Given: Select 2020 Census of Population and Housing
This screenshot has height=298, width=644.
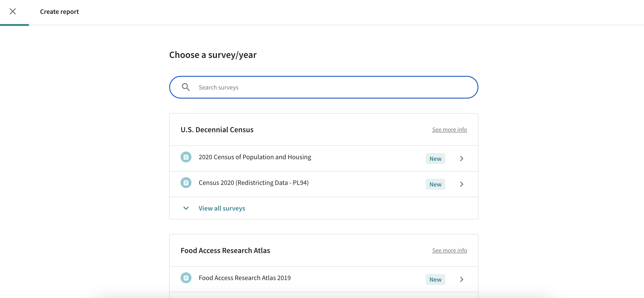Looking at the screenshot, I should (x=255, y=157).
